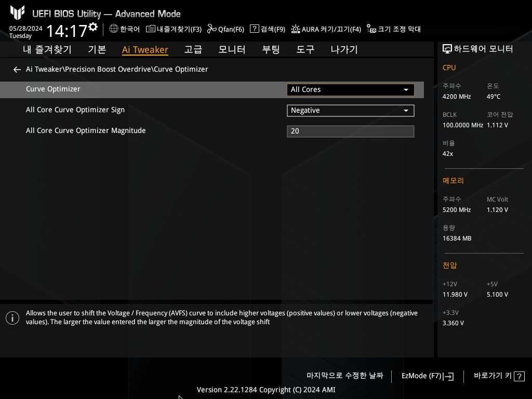
Task: Go to the 나가기 tab
Action: pyautogui.click(x=344, y=49)
